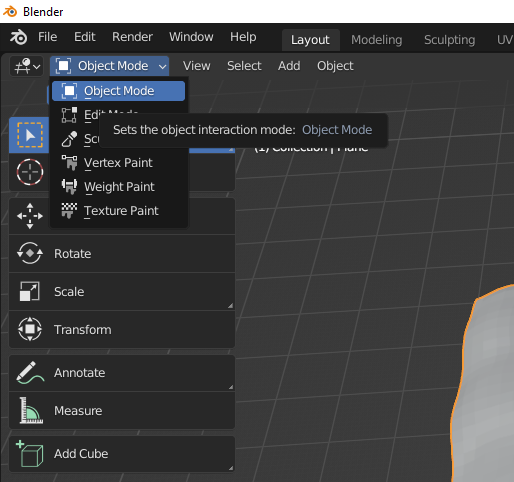The image size is (514, 482).
Task: Switch to the Sculpting workspace tab
Action: [449, 40]
